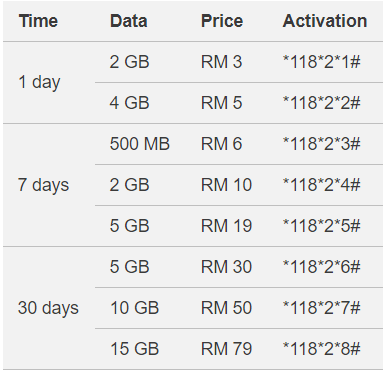Viewport: 383px width, 373px height.
Task: Click activation code *118*2*4#
Action: coord(322,185)
